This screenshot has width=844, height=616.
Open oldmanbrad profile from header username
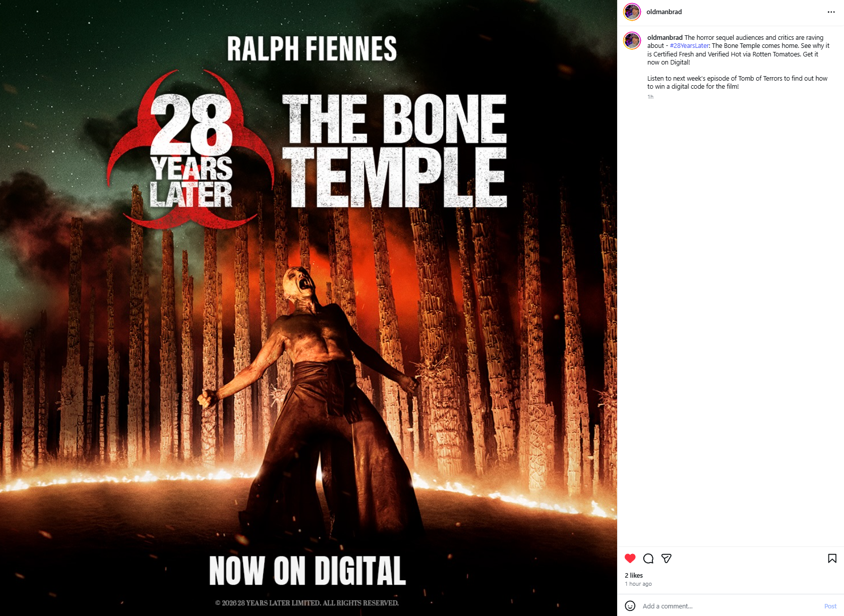664,12
